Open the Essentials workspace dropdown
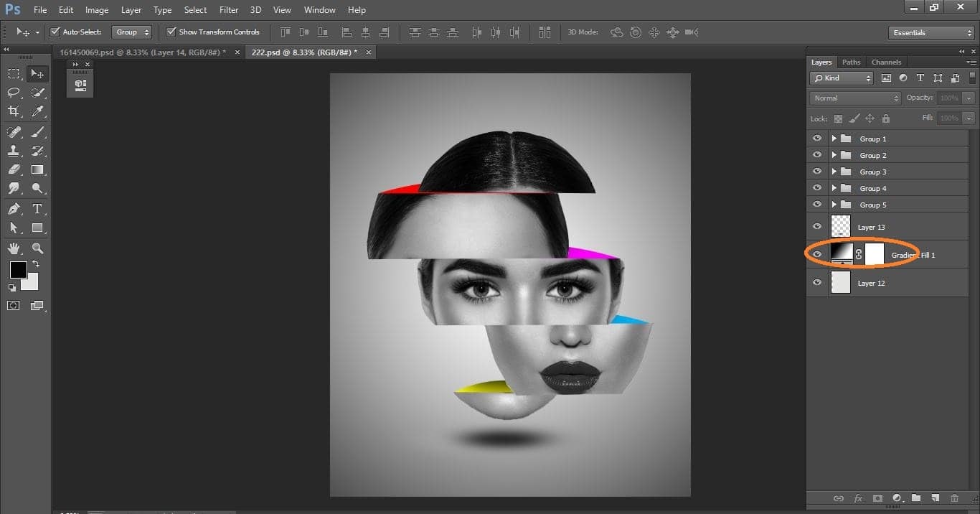 tap(930, 32)
